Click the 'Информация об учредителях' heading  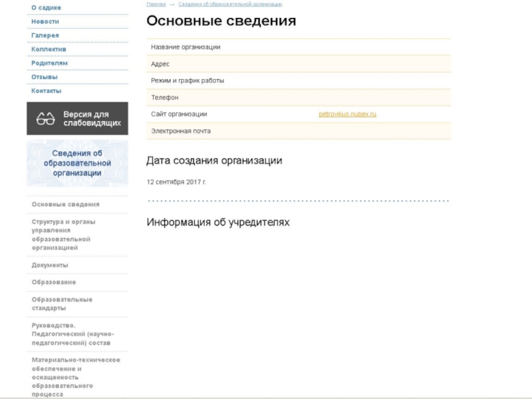click(218, 222)
